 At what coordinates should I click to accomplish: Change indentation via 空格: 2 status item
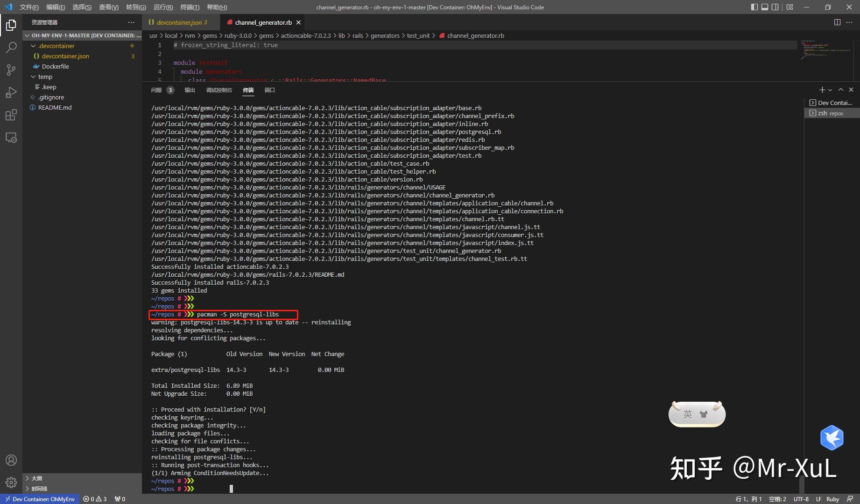pyautogui.click(x=777, y=499)
